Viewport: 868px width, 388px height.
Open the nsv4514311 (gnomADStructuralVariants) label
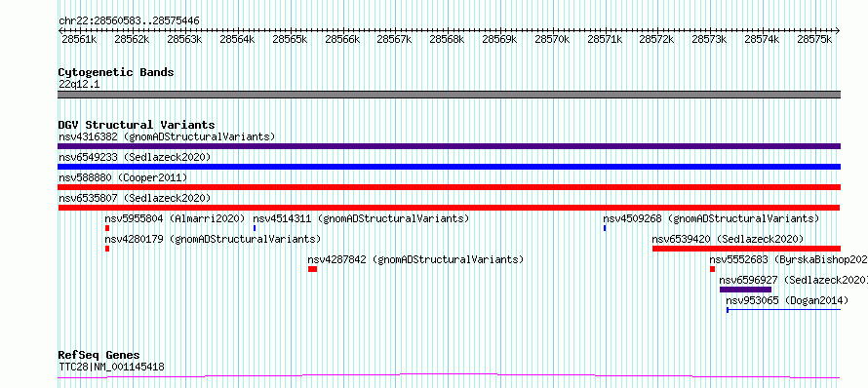[361, 218]
